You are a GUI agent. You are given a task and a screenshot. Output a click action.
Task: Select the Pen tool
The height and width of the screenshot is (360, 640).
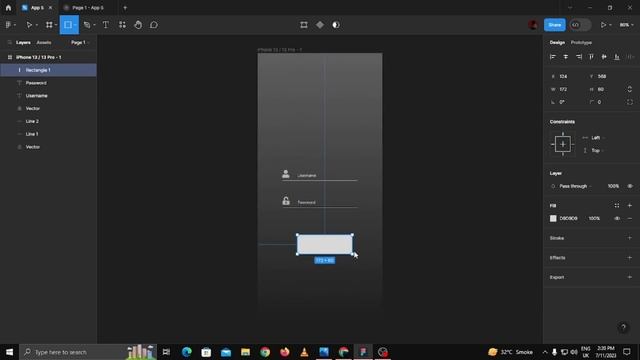(87, 25)
